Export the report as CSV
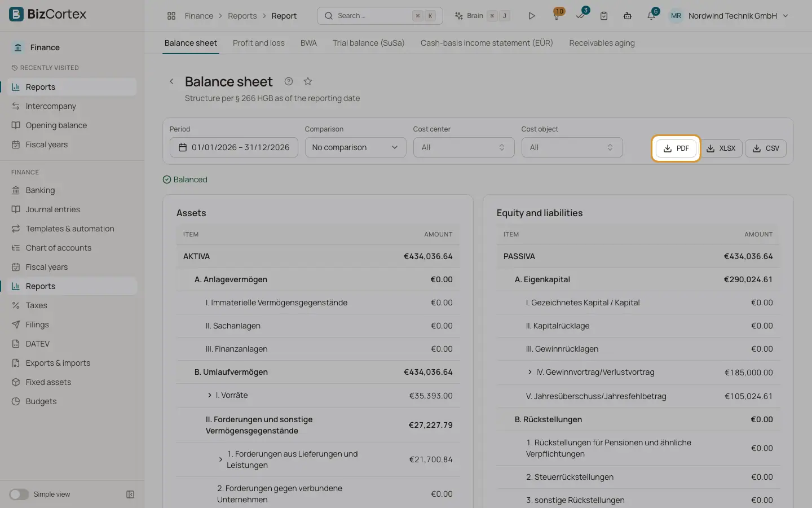The image size is (812, 508). [x=766, y=148]
